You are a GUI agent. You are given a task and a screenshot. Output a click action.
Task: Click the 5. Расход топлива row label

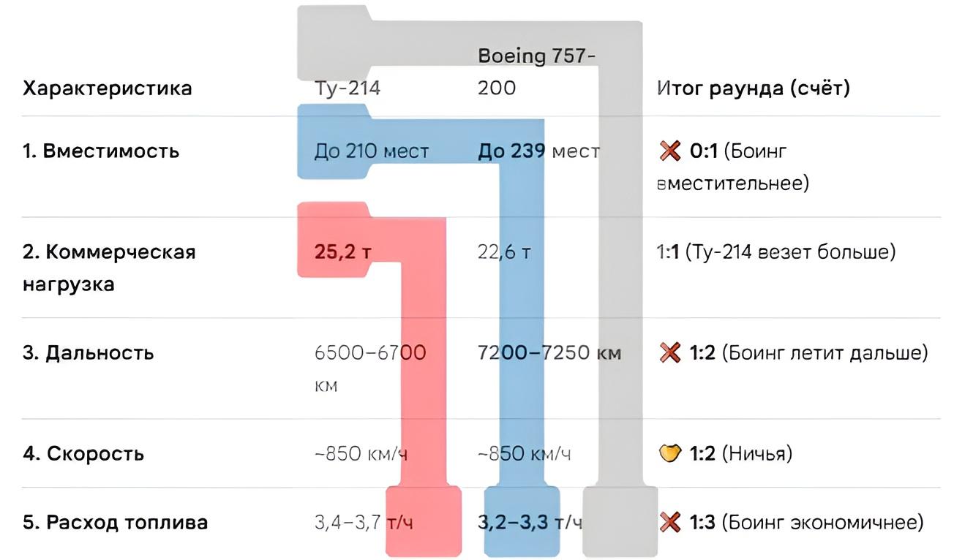tap(116, 523)
